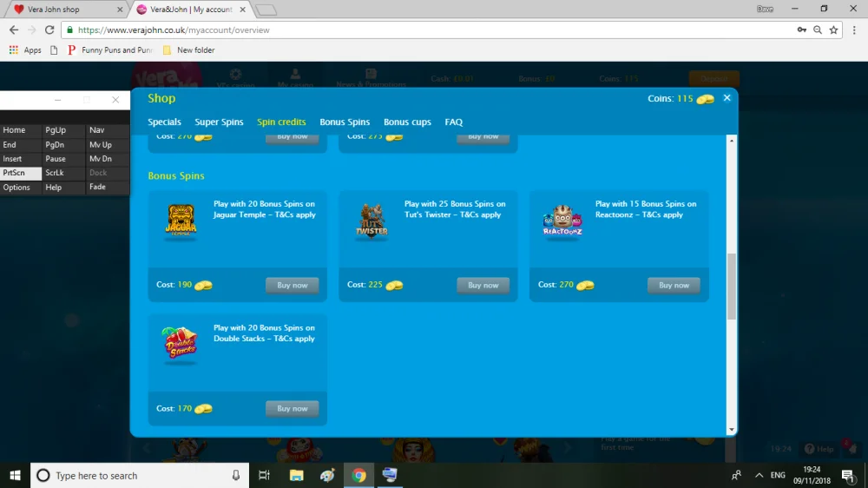Open the Action Center notifications icon
Screen dimensions: 868x488
coord(848,475)
